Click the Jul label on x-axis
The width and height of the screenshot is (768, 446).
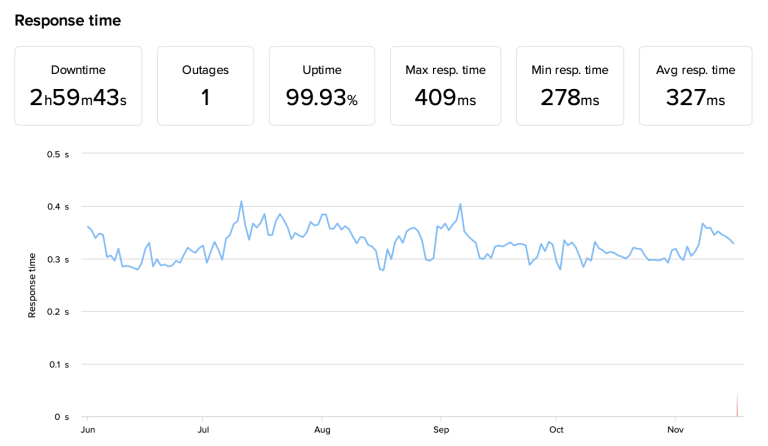pos(203,430)
